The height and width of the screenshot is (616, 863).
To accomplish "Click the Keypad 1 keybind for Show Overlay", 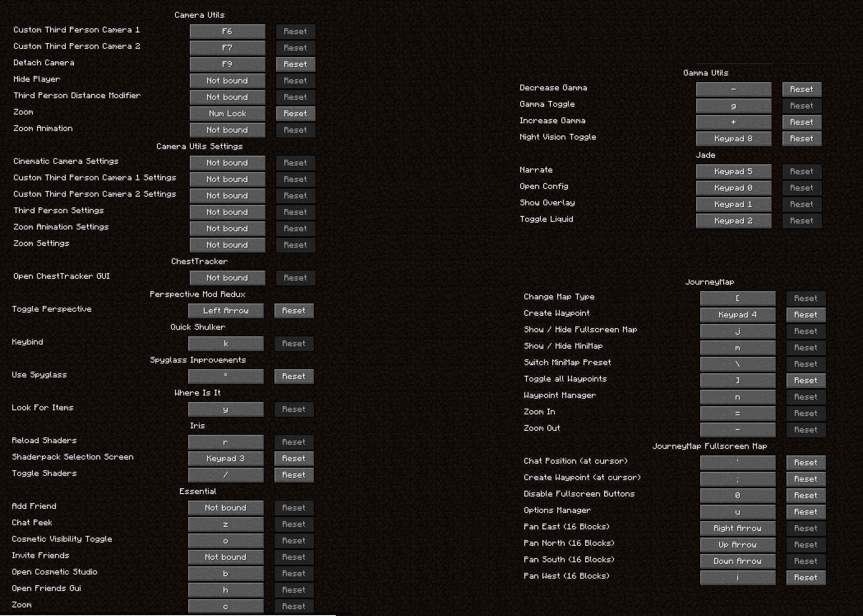I will 734,205.
